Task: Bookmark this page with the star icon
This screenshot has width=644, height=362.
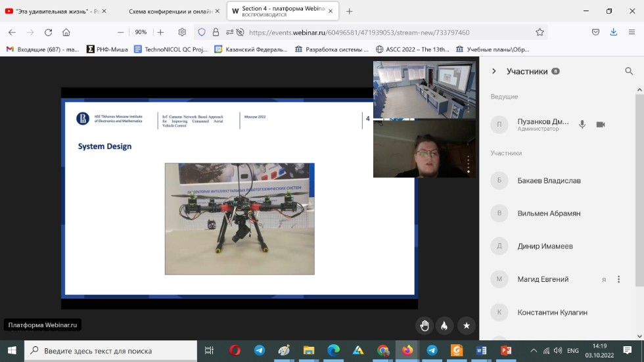Action: (540, 32)
